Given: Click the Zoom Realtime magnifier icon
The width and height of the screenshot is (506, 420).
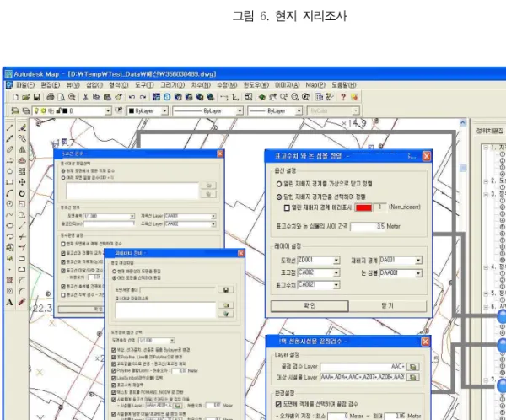Looking at the screenshot, I should pyautogui.click(x=283, y=97).
